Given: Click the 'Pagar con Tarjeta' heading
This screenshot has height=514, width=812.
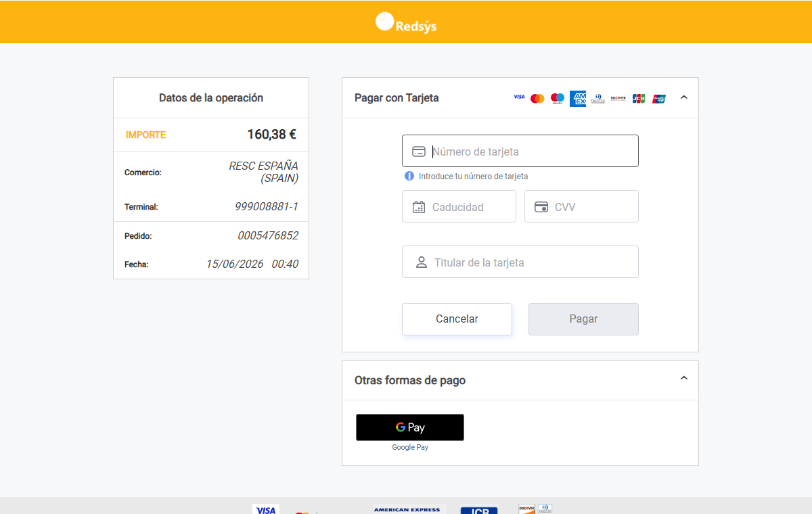Looking at the screenshot, I should 397,98.
